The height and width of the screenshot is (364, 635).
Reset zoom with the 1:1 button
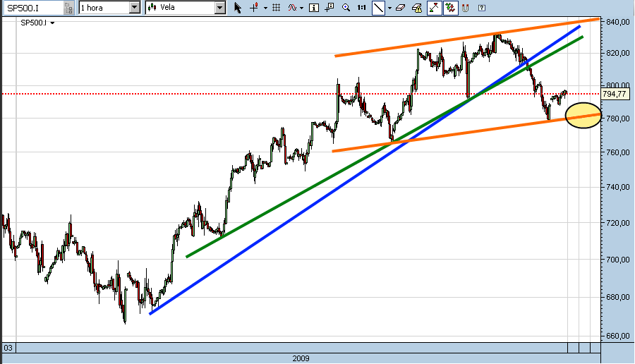tap(361, 8)
